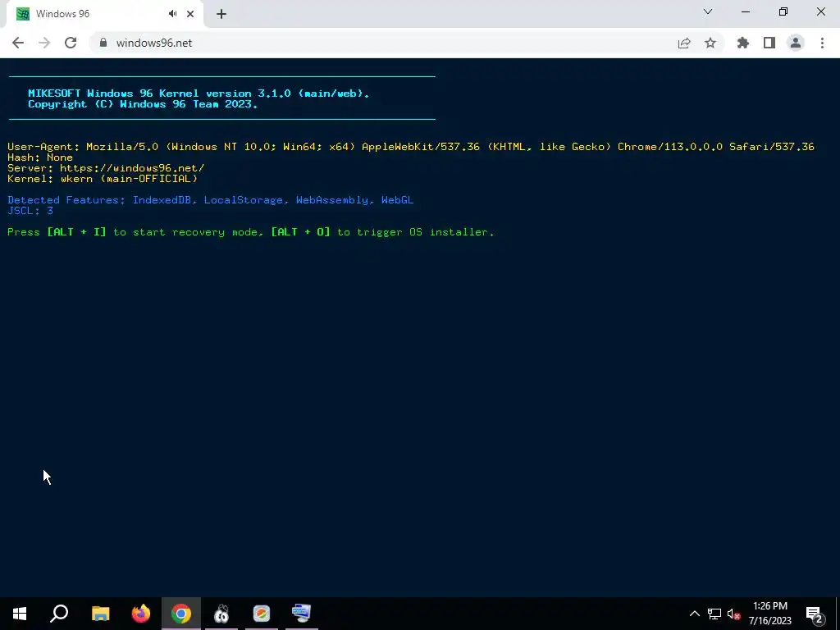840x630 pixels.
Task: Reload the windows96.net page
Action: pos(71,43)
